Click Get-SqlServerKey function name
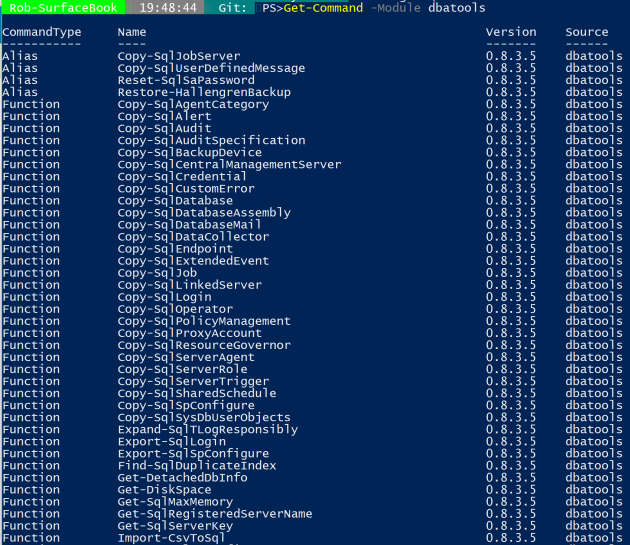Viewport: 630px width, 545px height. tap(175, 527)
